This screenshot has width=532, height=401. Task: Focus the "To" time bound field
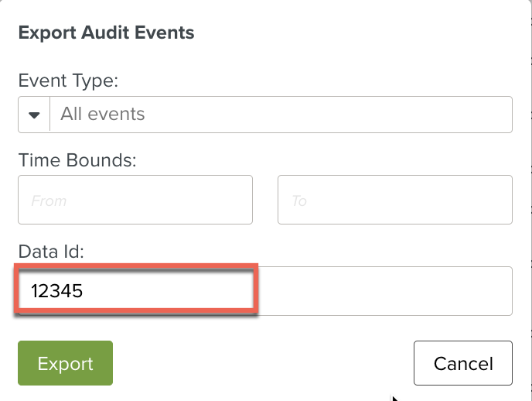pos(394,200)
